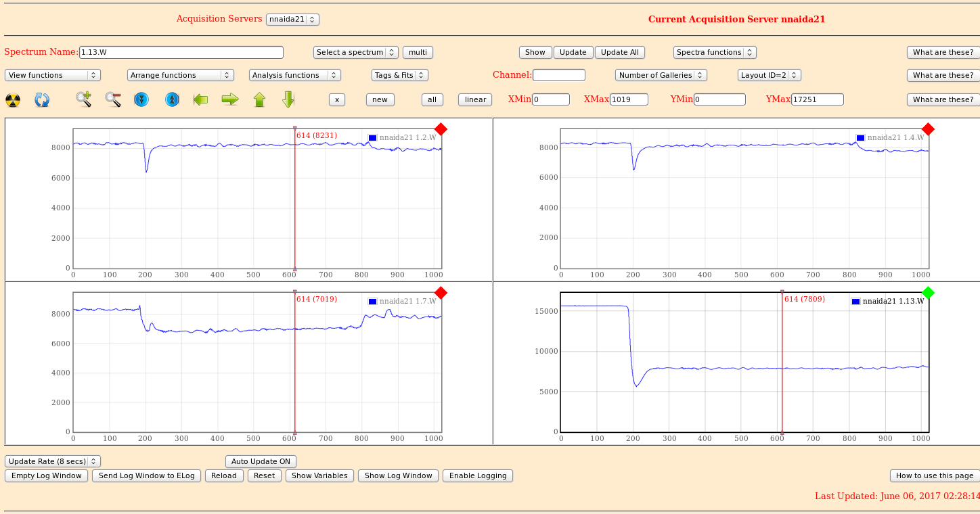This screenshot has height=514, width=980.
Task: Toggle the linear scale button
Action: pyautogui.click(x=475, y=99)
